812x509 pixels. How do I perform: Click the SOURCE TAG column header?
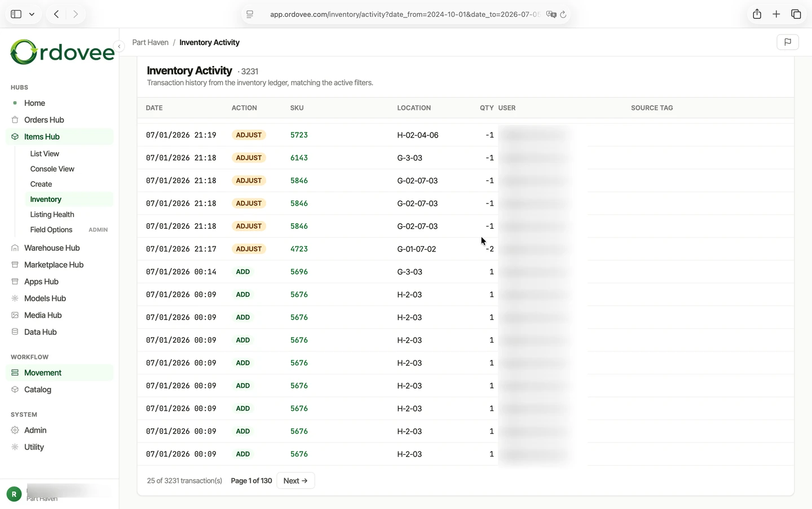click(x=652, y=108)
